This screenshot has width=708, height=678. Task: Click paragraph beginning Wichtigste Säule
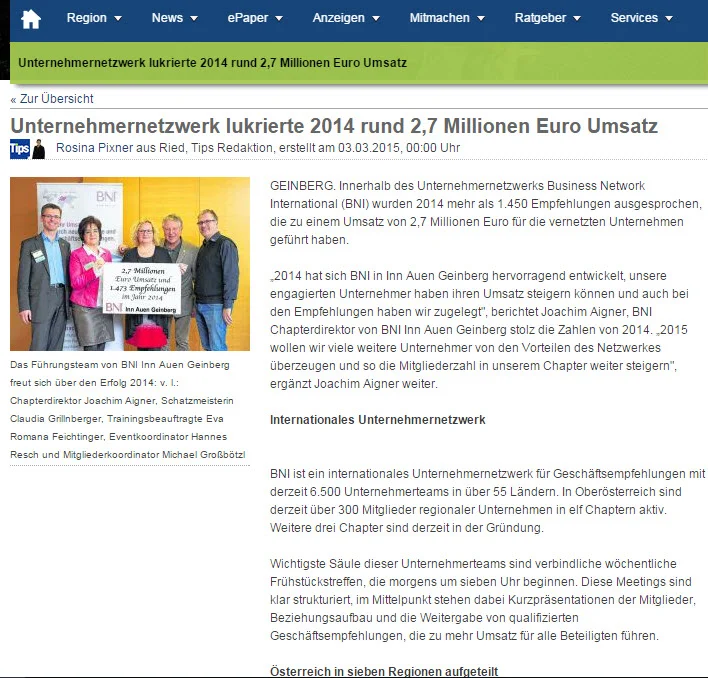pyautogui.click(x=483, y=599)
